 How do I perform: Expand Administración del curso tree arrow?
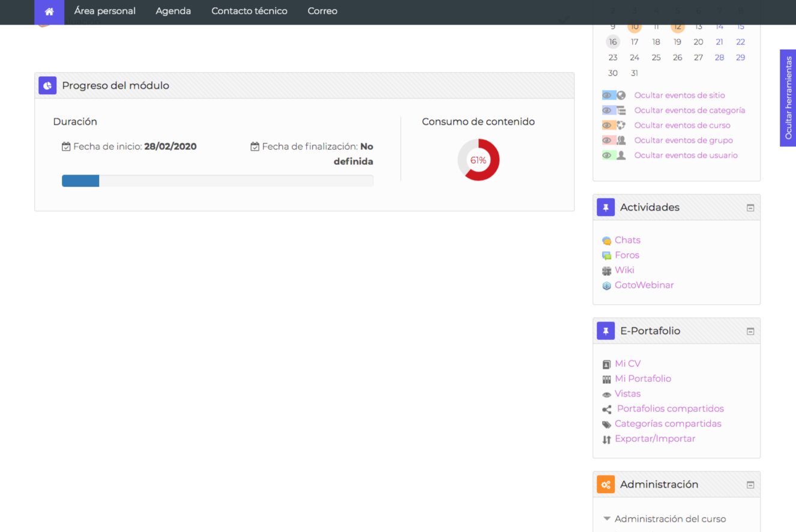coord(607,519)
